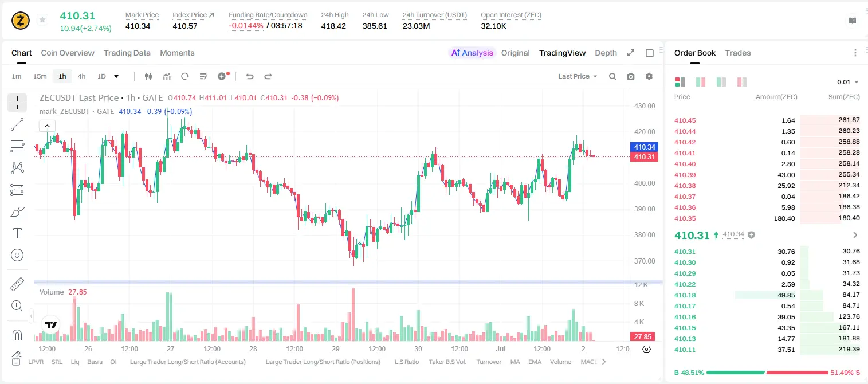Viewport: 868px width, 384px height.
Task: Open the Coin Overview tab
Action: [68, 53]
